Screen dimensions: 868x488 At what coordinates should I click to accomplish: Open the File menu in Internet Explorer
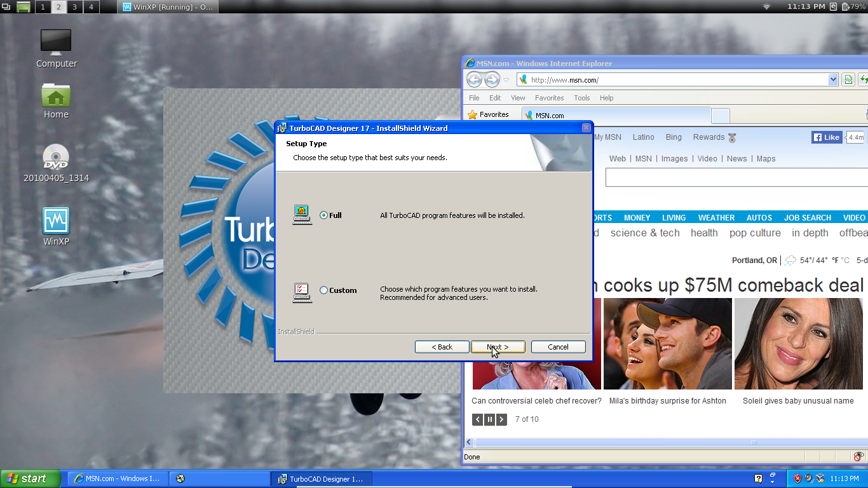(474, 98)
